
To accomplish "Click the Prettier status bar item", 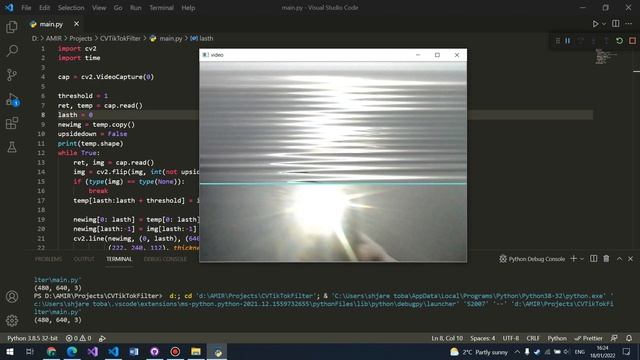I will coord(588,338).
